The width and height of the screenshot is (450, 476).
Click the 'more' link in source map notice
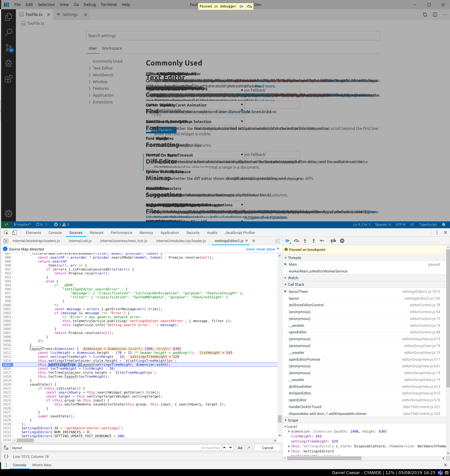click(250, 249)
